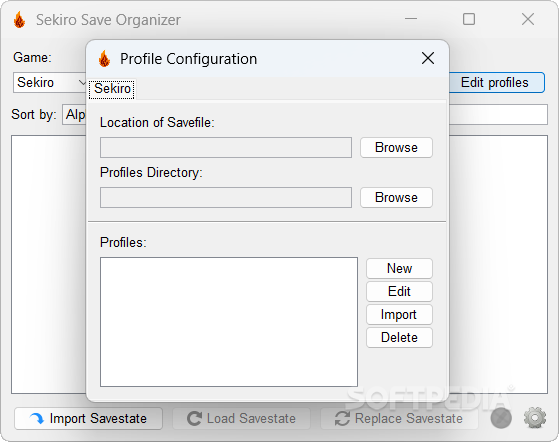Click the Profiles Directory path field
The image size is (559, 442).
226,197
